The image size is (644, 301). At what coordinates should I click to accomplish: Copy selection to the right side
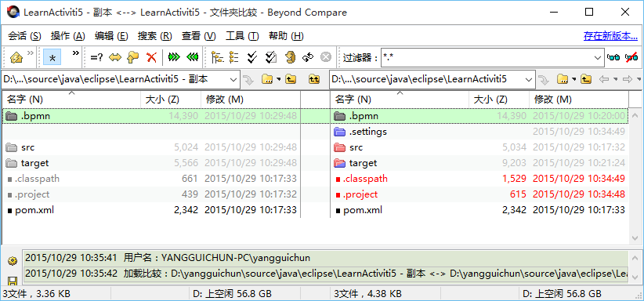(x=174, y=57)
